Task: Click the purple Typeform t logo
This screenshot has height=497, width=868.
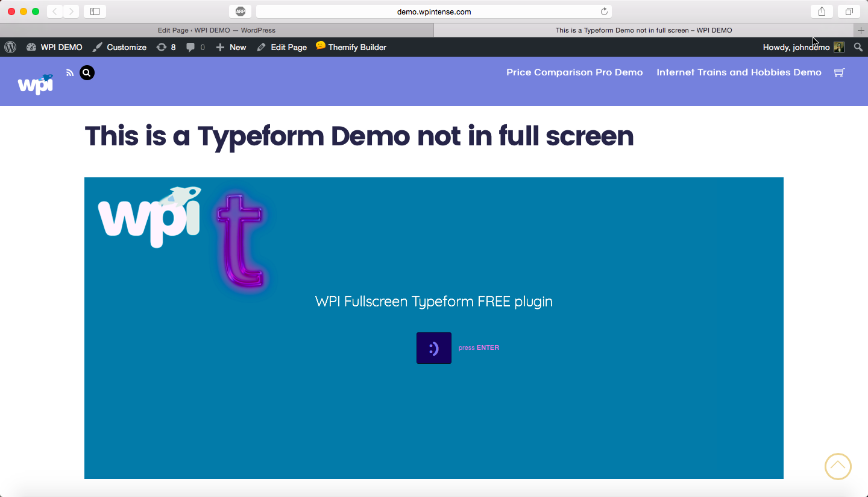Action: [x=240, y=241]
